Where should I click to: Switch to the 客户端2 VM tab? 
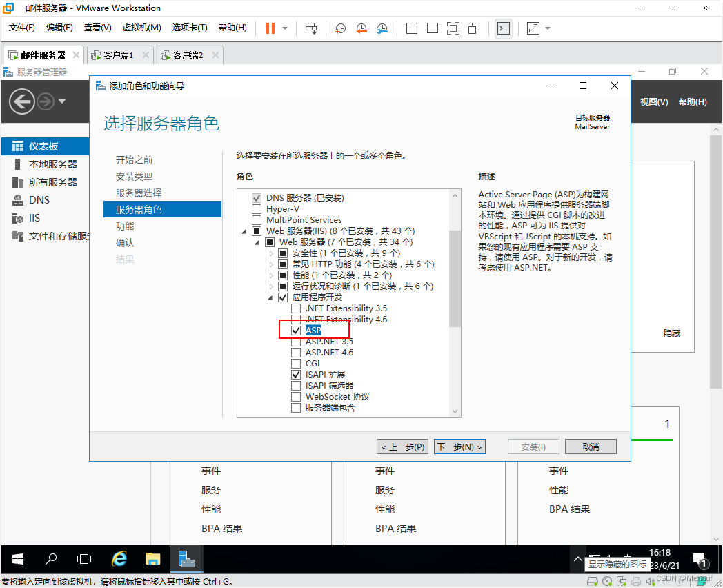[x=188, y=55]
